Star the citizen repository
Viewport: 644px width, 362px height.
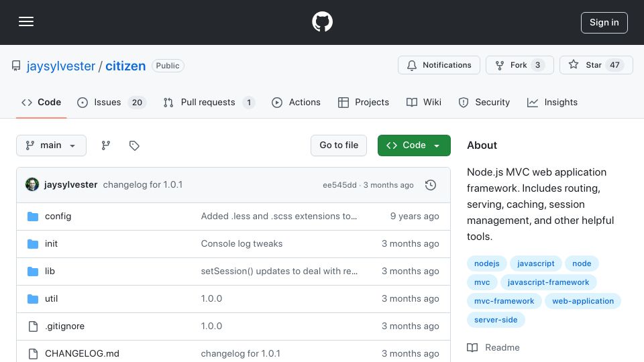[596, 65]
